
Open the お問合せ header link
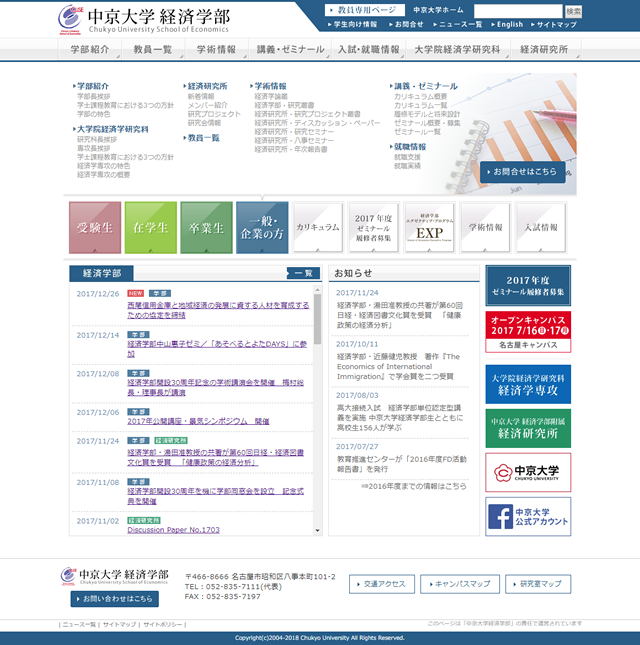[406, 25]
